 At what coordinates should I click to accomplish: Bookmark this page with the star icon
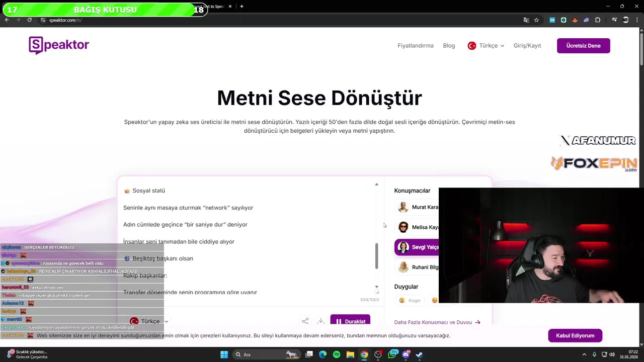click(x=536, y=20)
